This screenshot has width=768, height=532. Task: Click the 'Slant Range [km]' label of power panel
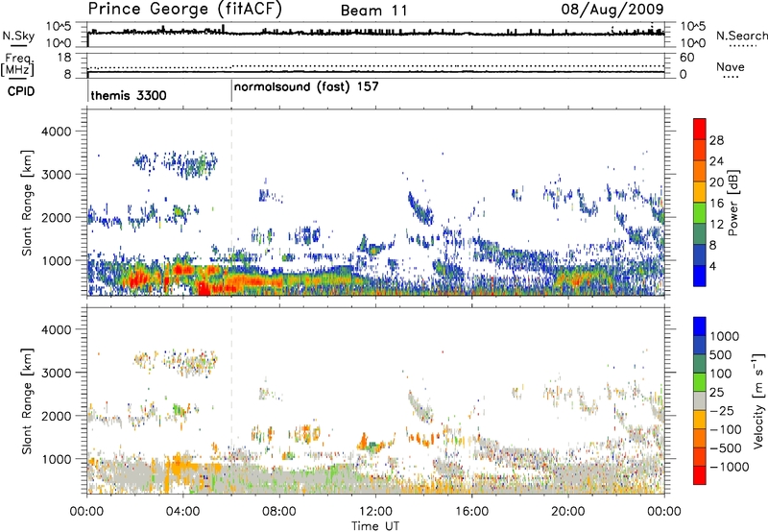(x=27, y=203)
